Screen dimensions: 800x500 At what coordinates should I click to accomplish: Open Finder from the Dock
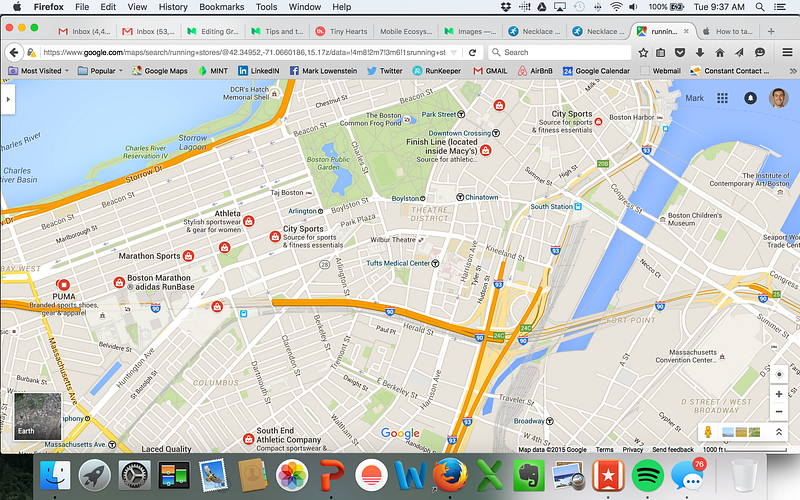(x=55, y=475)
